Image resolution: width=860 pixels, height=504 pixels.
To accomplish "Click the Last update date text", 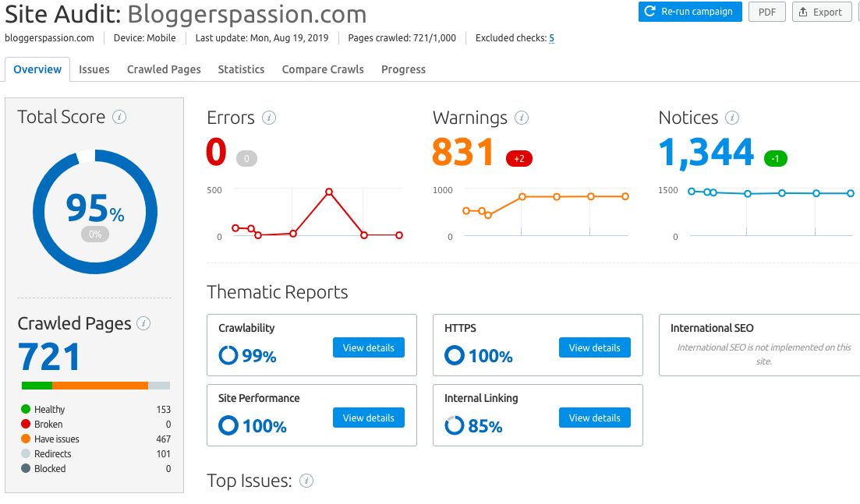I will point(262,38).
